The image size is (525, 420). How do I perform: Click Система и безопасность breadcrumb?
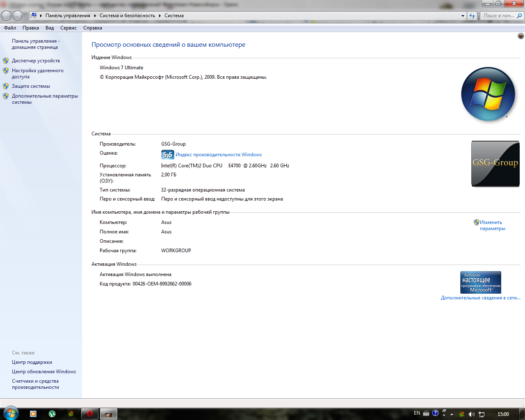pyautogui.click(x=127, y=16)
